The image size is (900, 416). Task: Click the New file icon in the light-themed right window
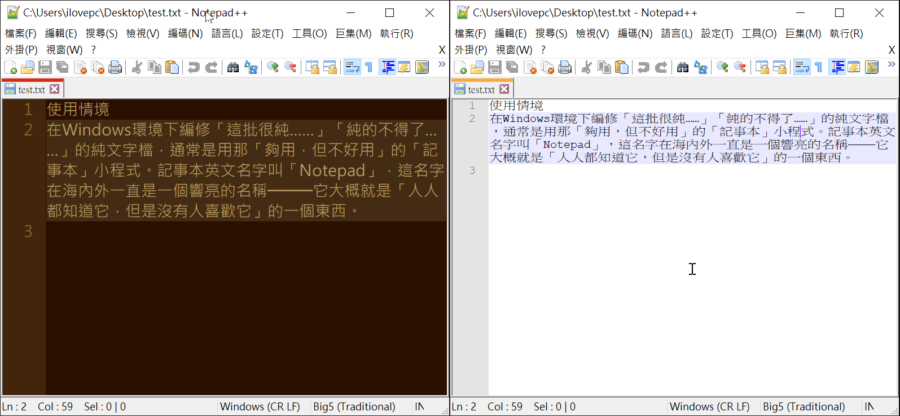coord(460,68)
